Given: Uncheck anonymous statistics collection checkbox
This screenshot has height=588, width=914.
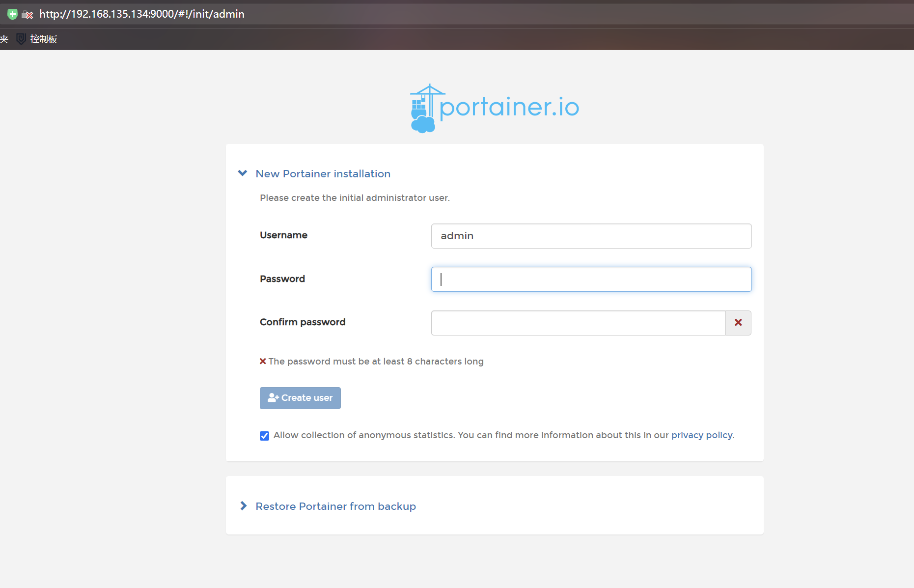Looking at the screenshot, I should 264,436.
